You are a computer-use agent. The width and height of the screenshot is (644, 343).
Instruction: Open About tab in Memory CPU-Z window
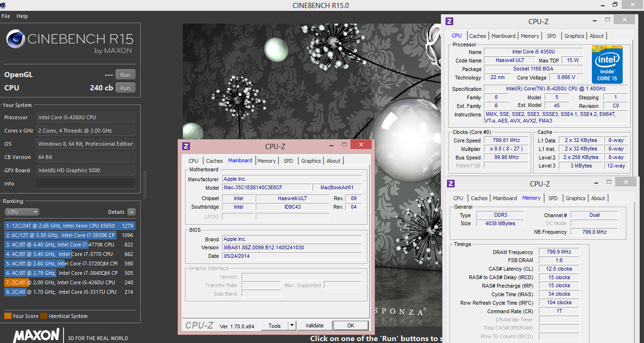[x=598, y=198]
